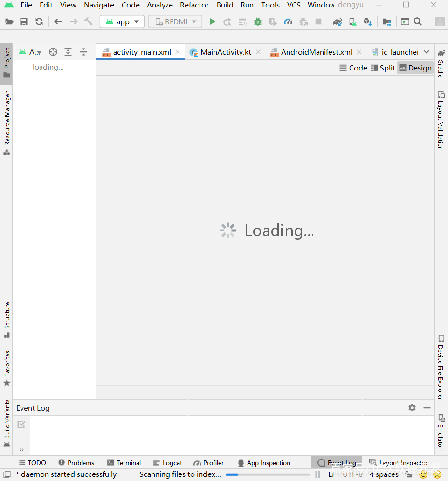Open Event Log settings gear
This screenshot has width=448, height=481.
[x=412, y=408]
